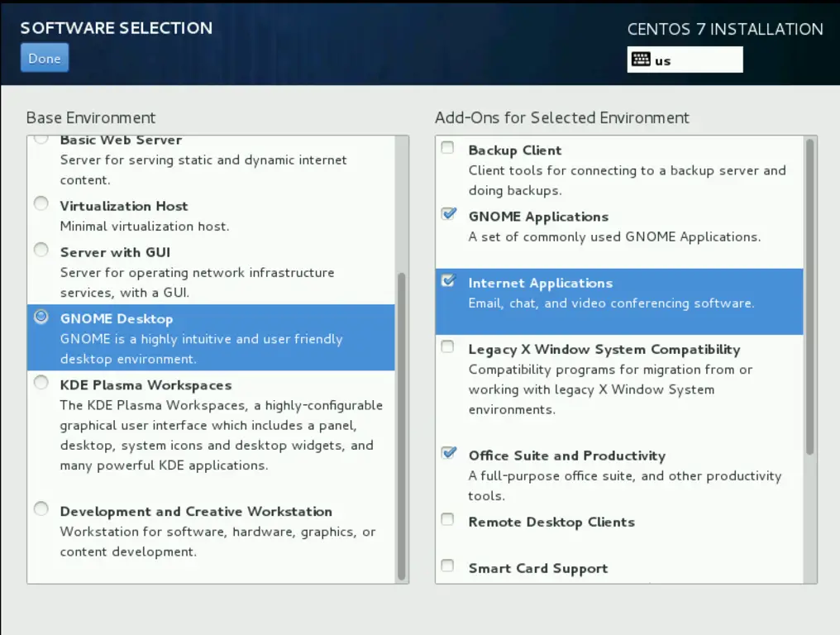Click 'Legacy X Window System Compatibility' label

pyautogui.click(x=604, y=350)
